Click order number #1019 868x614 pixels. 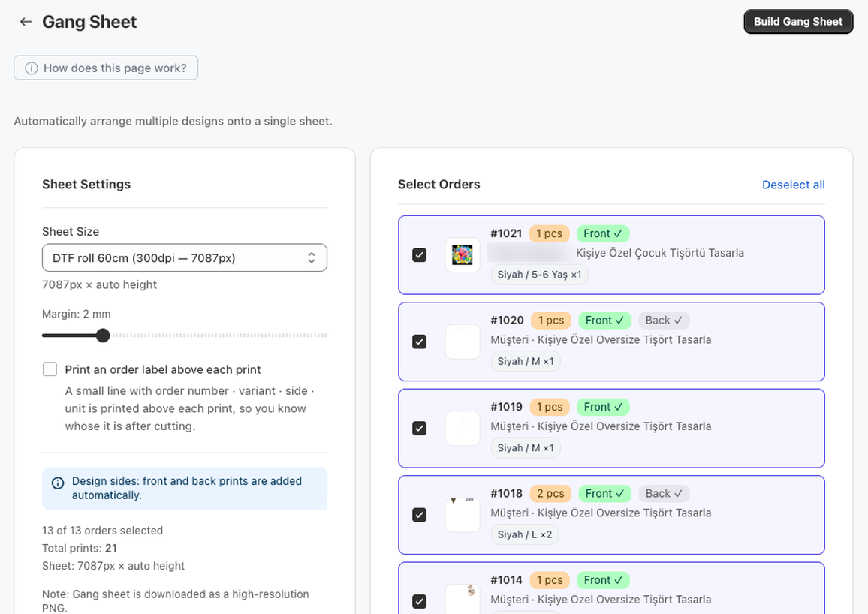click(506, 407)
